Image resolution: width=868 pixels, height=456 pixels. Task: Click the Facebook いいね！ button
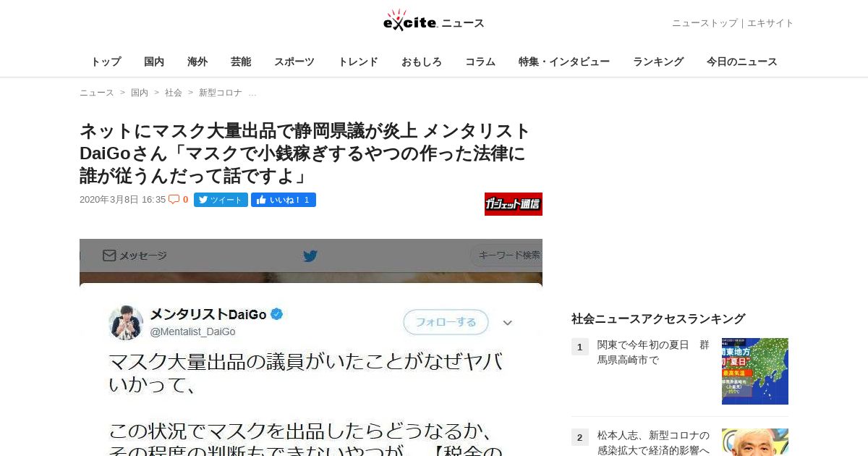click(x=284, y=200)
